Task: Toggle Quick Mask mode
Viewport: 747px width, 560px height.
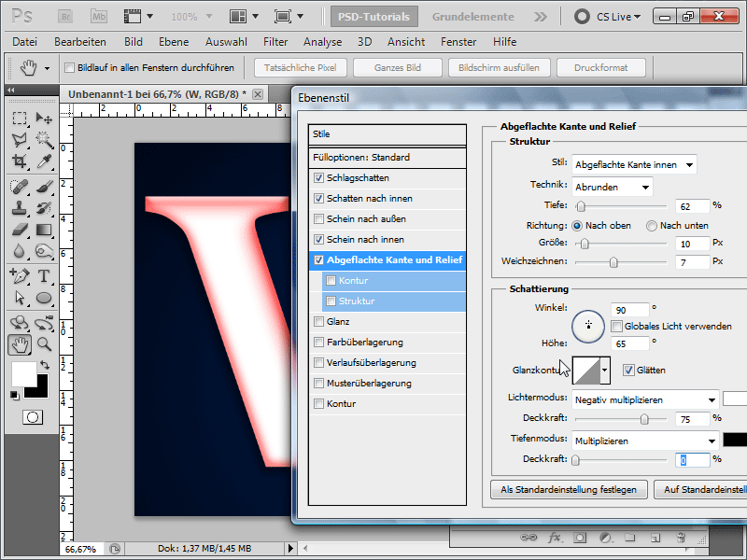Action: pyautogui.click(x=33, y=417)
